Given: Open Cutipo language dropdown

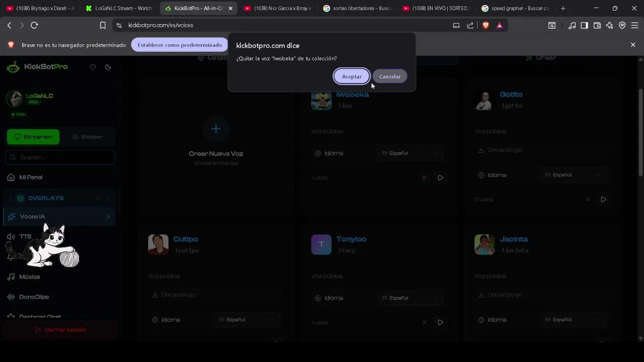Looking at the screenshot, I should [x=247, y=320].
